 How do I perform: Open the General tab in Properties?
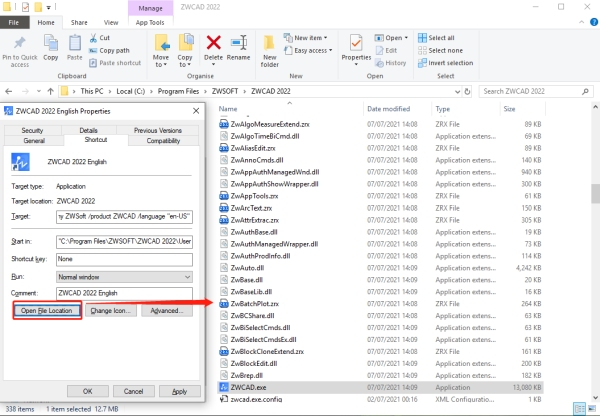coord(34,140)
